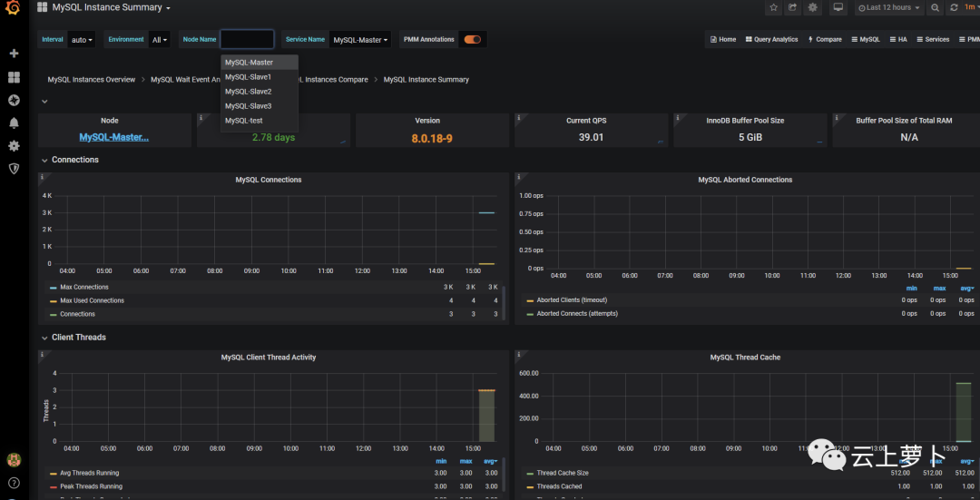Open the Query Analytics link

(x=771, y=39)
